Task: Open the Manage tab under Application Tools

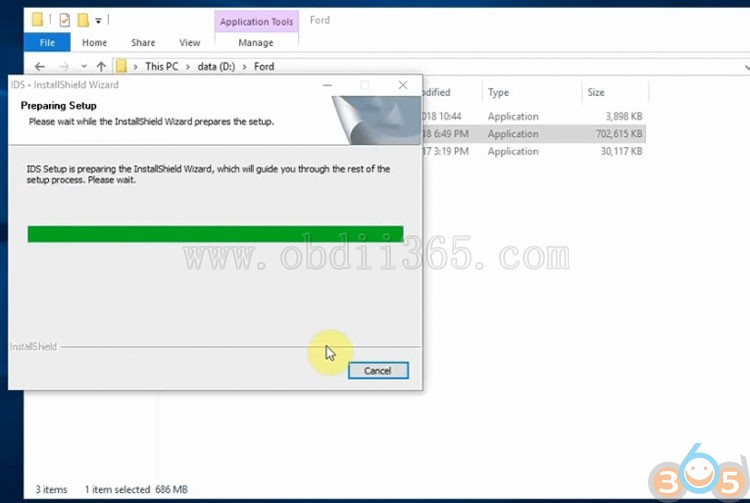Action: point(256,43)
